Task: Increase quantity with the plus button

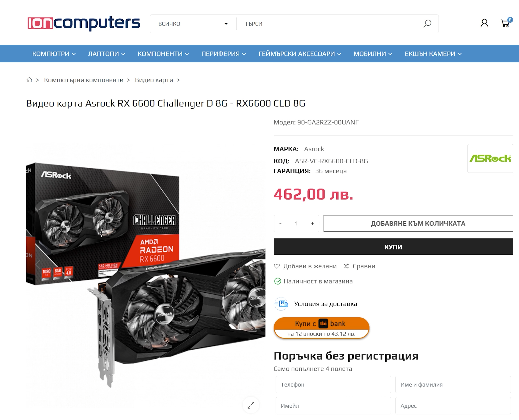Action: tap(313, 224)
